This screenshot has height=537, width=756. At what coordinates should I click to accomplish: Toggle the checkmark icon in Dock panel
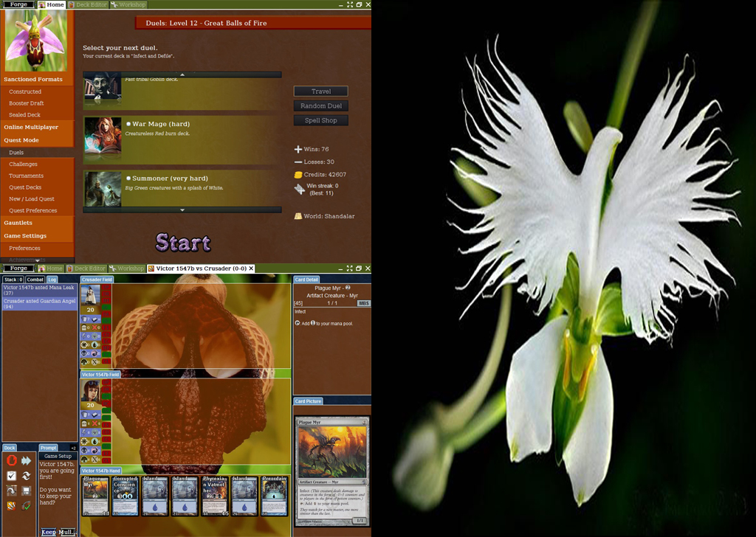(x=12, y=476)
